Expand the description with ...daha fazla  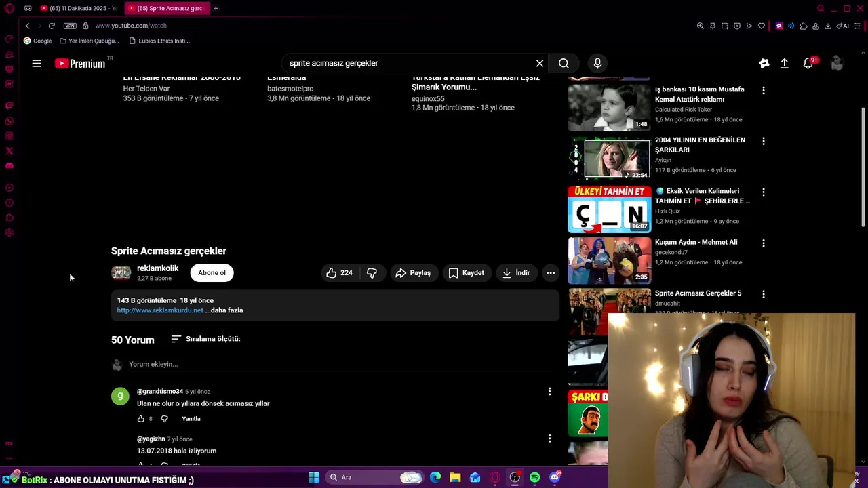point(224,310)
